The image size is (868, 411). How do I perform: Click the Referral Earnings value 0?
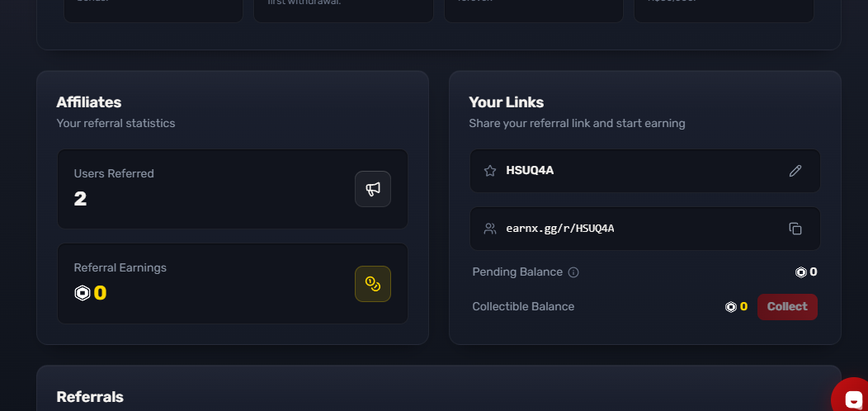[x=100, y=292]
